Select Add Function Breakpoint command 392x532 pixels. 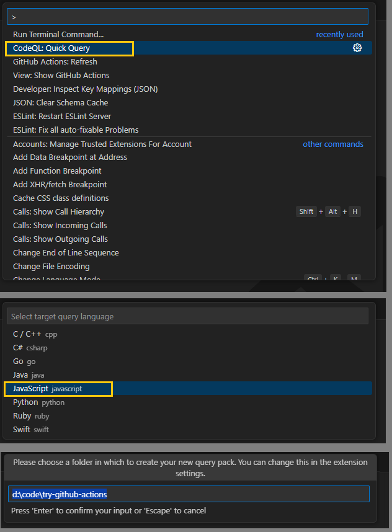click(189, 171)
